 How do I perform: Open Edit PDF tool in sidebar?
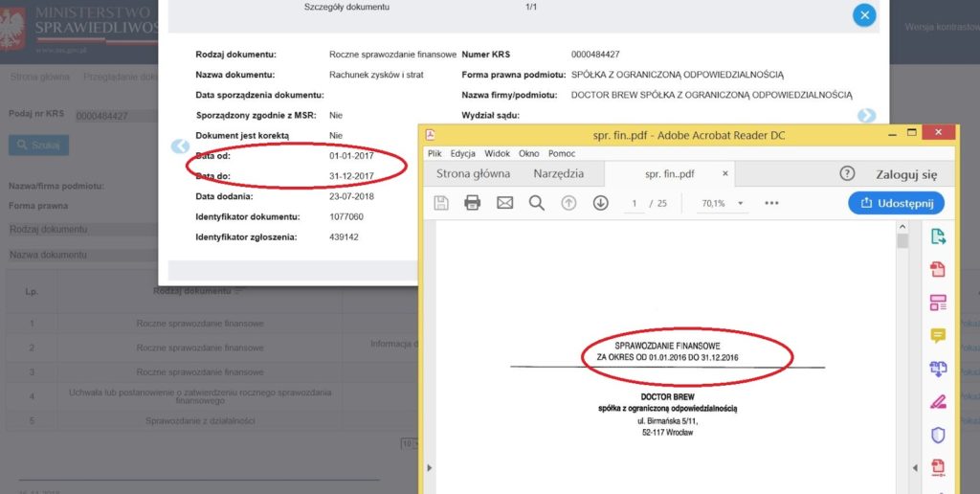click(938, 303)
